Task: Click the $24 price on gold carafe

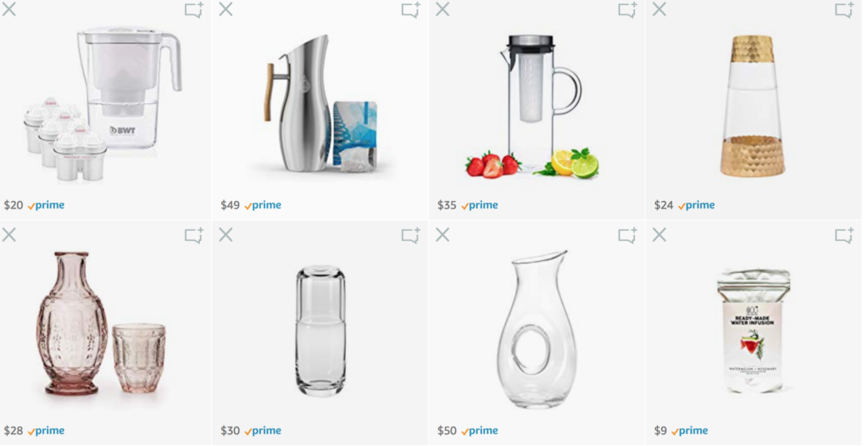Action: (x=663, y=205)
